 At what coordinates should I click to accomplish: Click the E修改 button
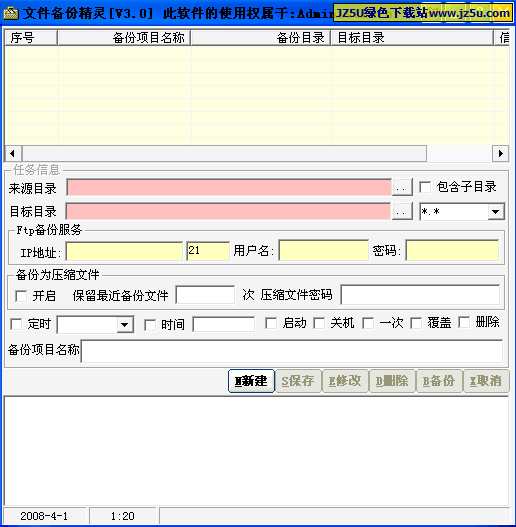coord(345,381)
